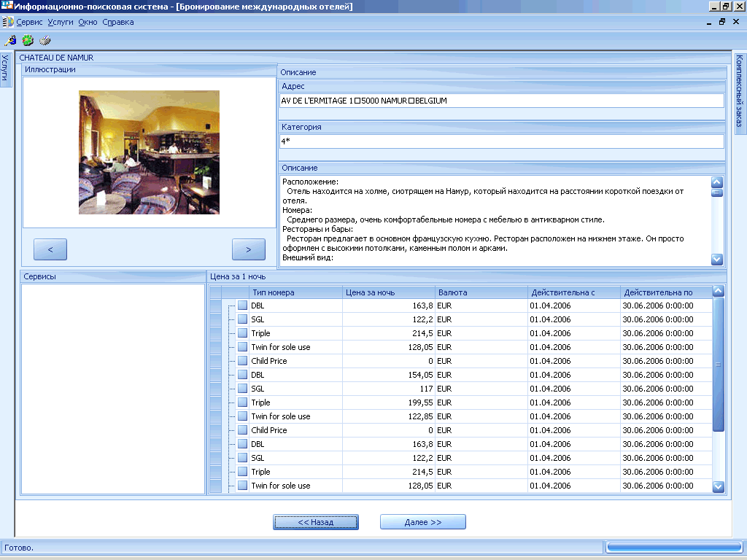The width and height of the screenshot is (747, 560).
Task: Click the Адрес field with the Namur address
Action: 502,101
